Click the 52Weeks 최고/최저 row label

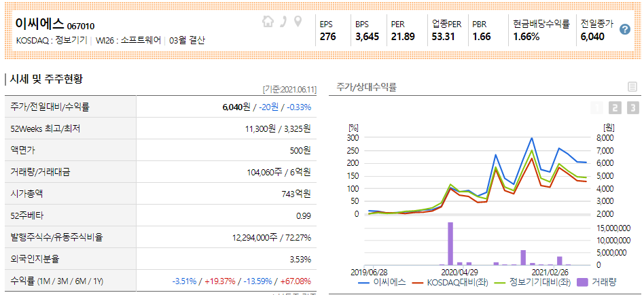pyautogui.click(x=46, y=128)
